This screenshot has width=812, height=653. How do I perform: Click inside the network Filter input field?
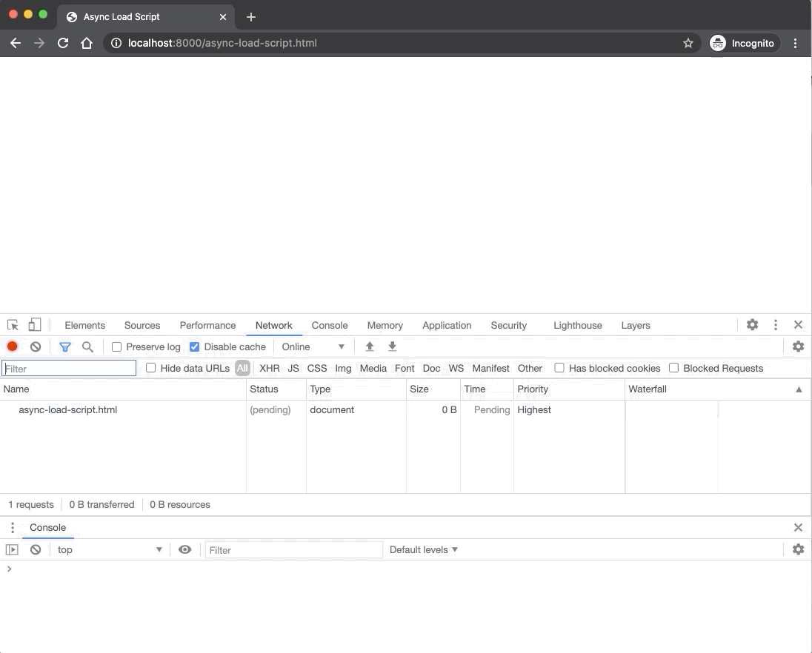[69, 368]
